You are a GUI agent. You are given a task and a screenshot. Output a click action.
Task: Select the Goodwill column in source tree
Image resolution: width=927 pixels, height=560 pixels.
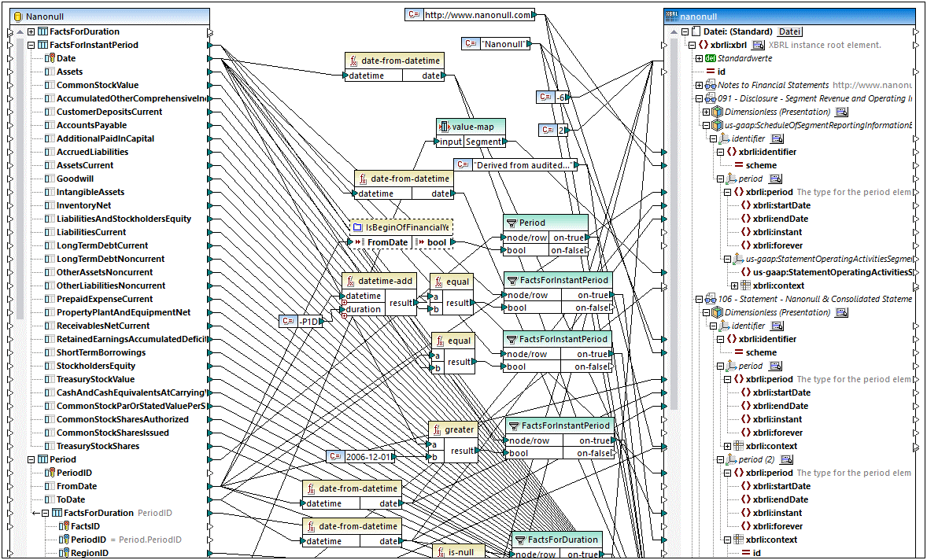click(x=75, y=179)
